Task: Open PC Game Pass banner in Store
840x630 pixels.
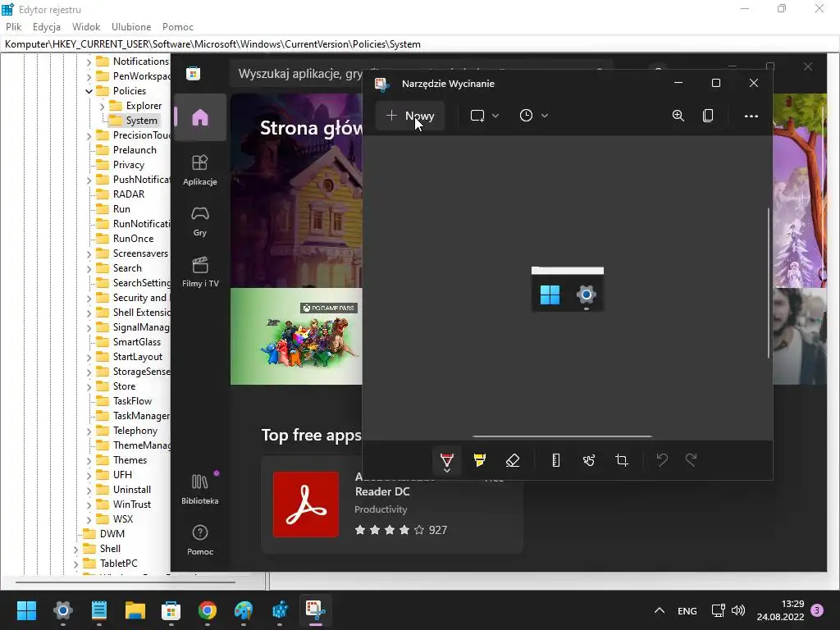Action: tap(296, 336)
